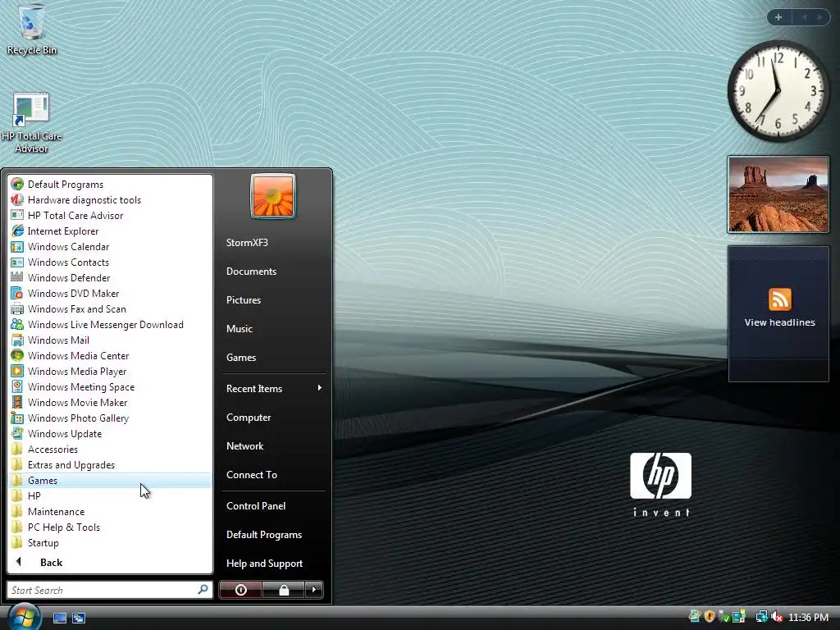Open Games in the right Start pane
840x630 pixels.
tap(274, 358)
